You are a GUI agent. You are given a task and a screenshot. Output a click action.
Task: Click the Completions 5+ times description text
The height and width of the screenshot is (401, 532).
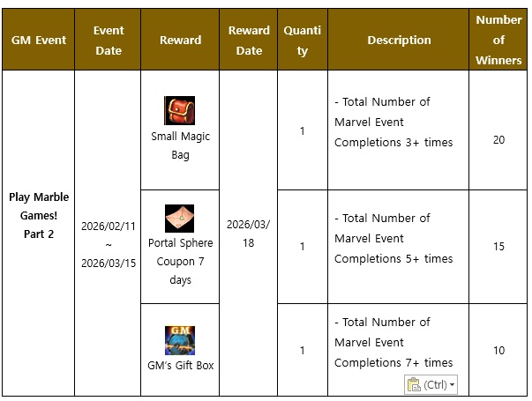(393, 258)
